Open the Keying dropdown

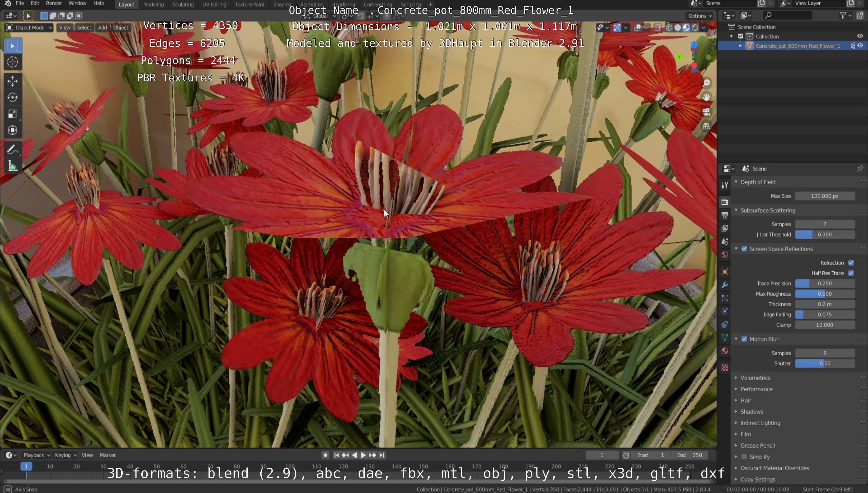(66, 455)
